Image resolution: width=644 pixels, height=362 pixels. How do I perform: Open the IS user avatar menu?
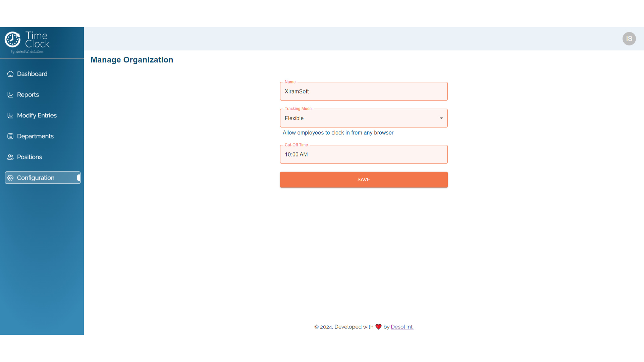click(x=629, y=39)
